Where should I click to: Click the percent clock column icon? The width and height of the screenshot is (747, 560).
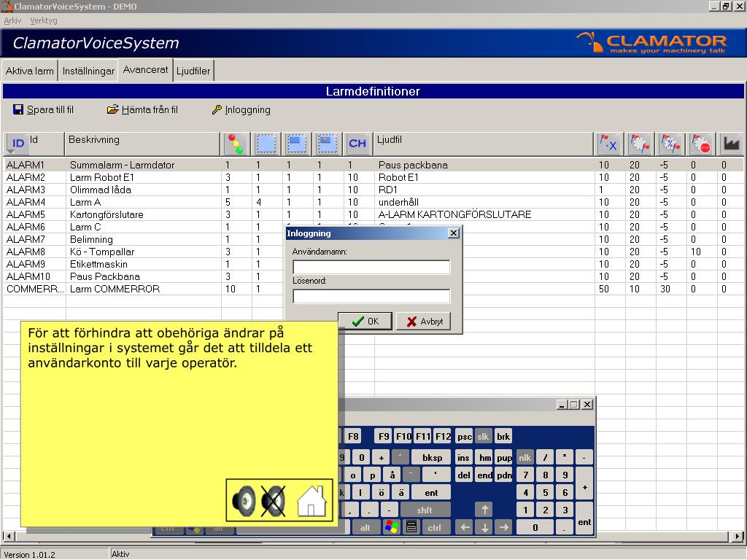(x=670, y=144)
